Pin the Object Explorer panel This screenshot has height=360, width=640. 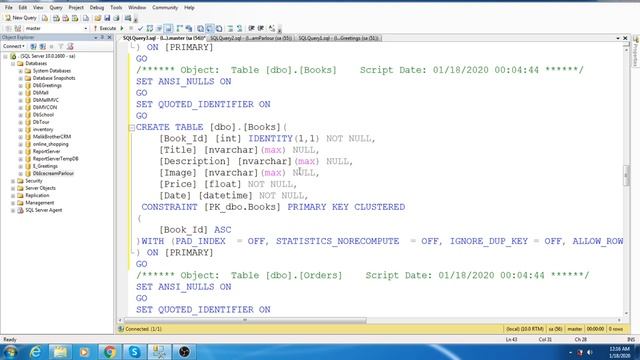coord(102,37)
